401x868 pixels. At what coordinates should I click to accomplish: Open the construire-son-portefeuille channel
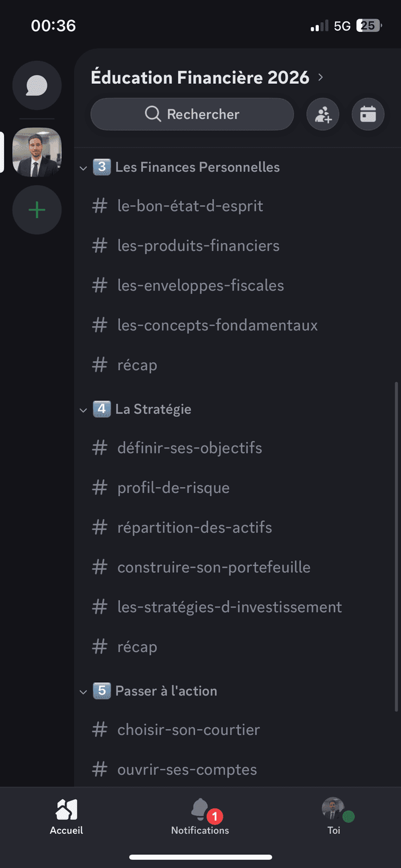[214, 568]
